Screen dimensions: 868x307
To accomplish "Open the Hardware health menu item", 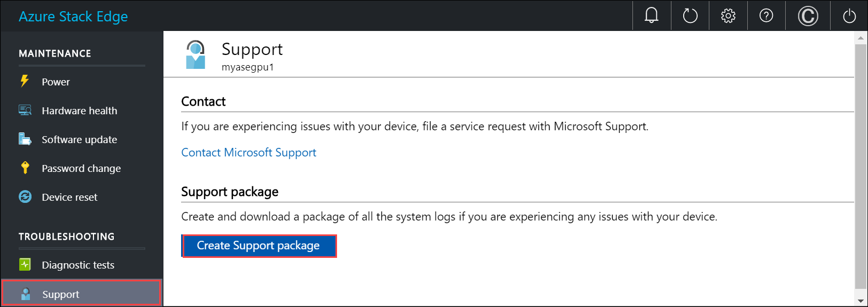I will (79, 111).
